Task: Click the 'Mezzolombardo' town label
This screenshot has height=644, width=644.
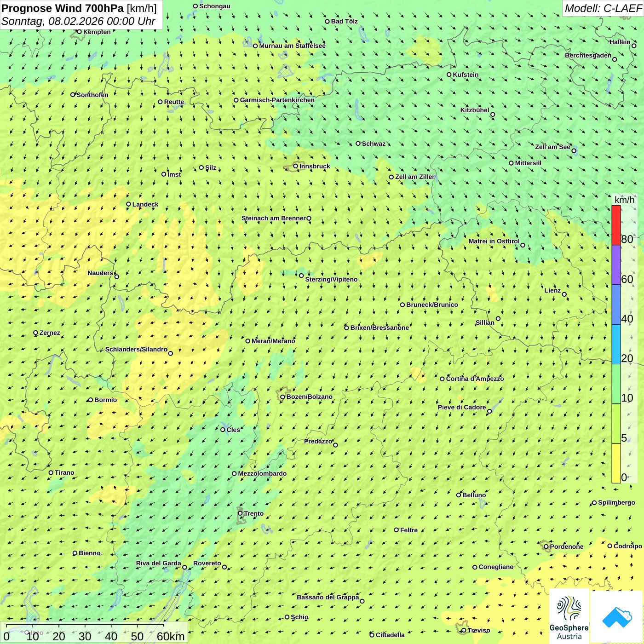Action: (262, 473)
